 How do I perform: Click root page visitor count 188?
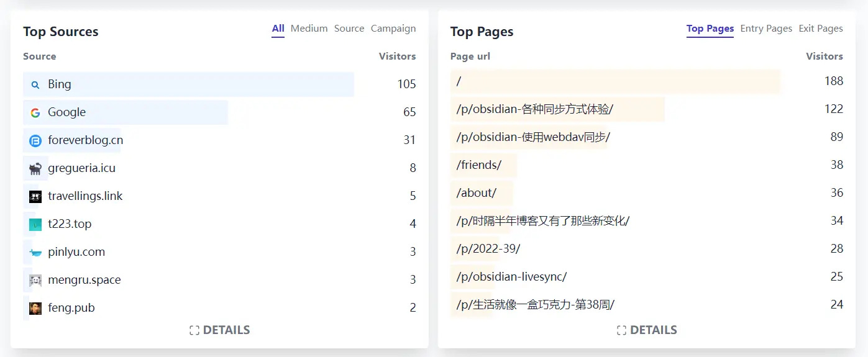[x=834, y=81]
